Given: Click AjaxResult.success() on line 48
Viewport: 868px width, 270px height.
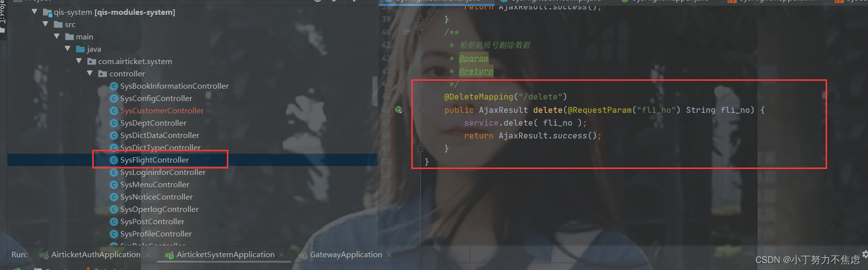Looking at the screenshot, I should pos(548,136).
